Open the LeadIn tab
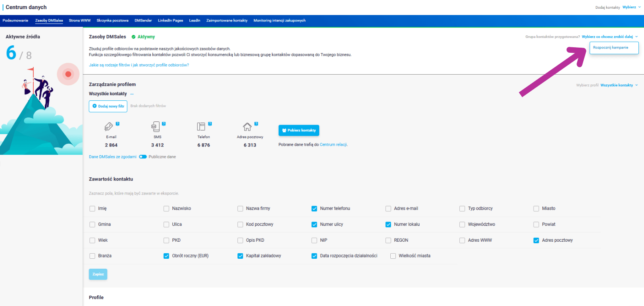This screenshot has width=644, height=306. coord(195,21)
